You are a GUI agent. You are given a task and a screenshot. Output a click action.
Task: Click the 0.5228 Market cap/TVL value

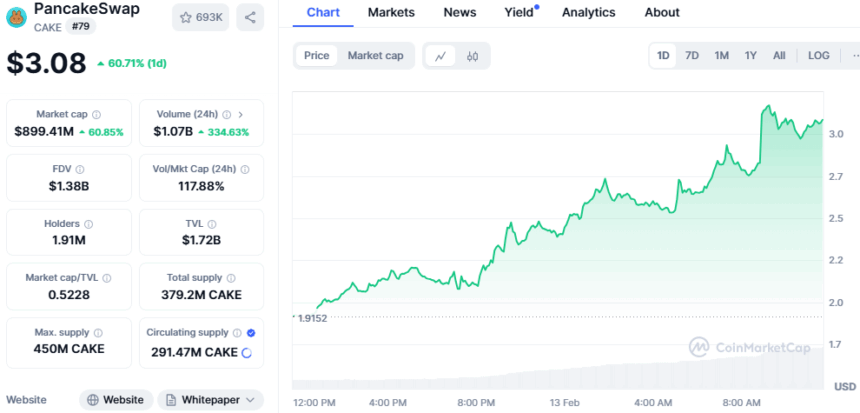(x=69, y=295)
